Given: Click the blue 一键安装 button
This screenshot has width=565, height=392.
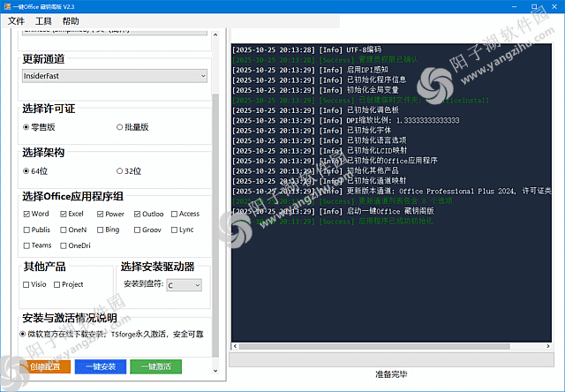Looking at the screenshot, I should tap(101, 366).
